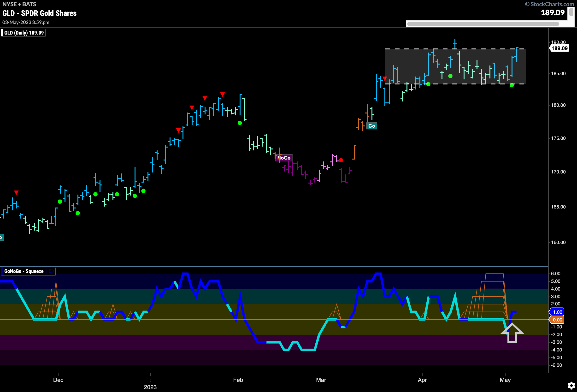The width and height of the screenshot is (577, 392).
Task: Click the StockCharts.com copyright text
Action: point(549,4)
